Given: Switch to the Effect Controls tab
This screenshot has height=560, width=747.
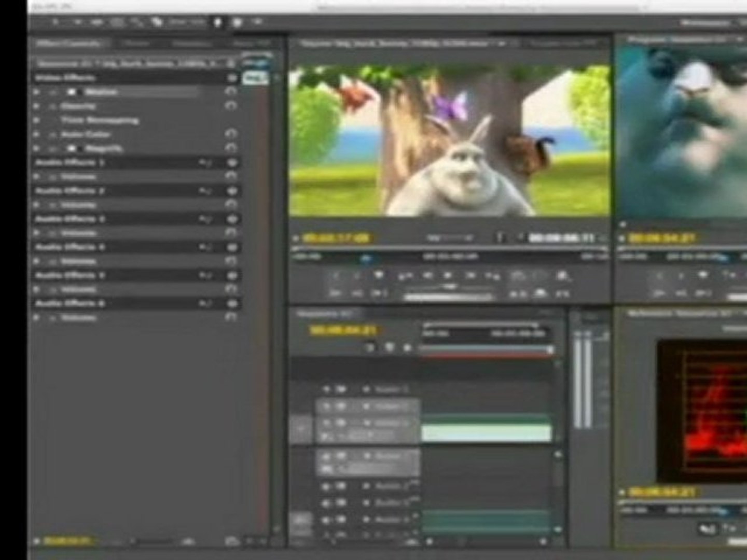Looking at the screenshot, I should (67, 44).
